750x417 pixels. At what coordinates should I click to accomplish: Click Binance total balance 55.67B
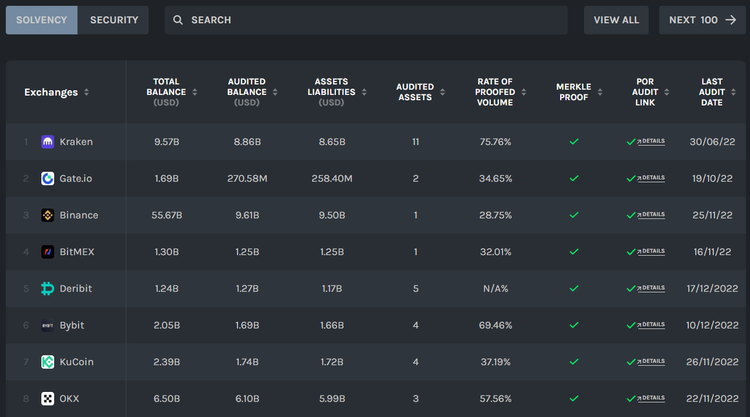(166, 215)
